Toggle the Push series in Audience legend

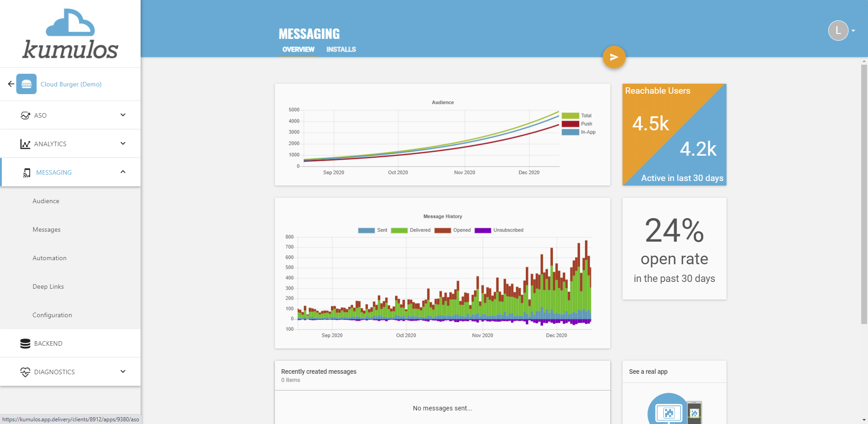577,124
